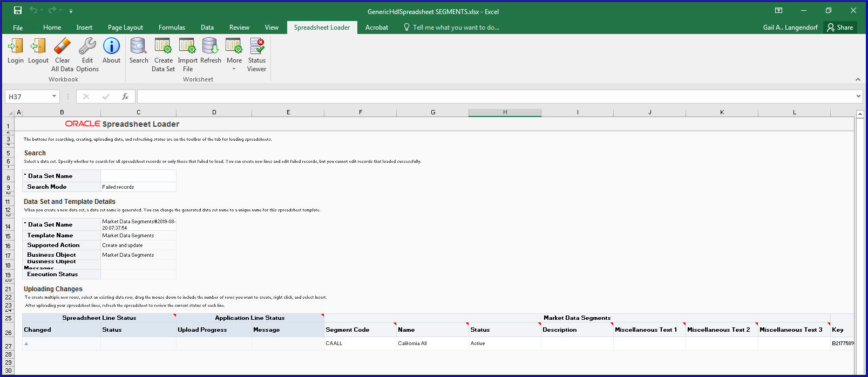Screen dimensions: 868x377
Task: Select the Search Mode 'Failed records' cell
Action: [x=138, y=187]
